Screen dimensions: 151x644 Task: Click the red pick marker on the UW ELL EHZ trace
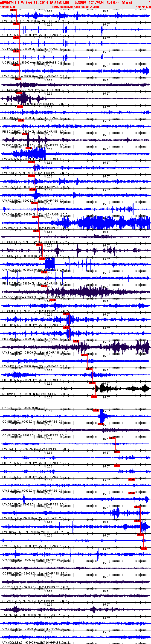[x=131, y=479]
